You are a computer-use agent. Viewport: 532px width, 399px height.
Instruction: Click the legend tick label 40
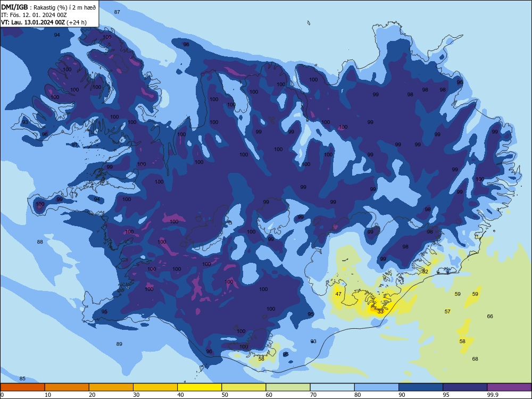pos(180,395)
